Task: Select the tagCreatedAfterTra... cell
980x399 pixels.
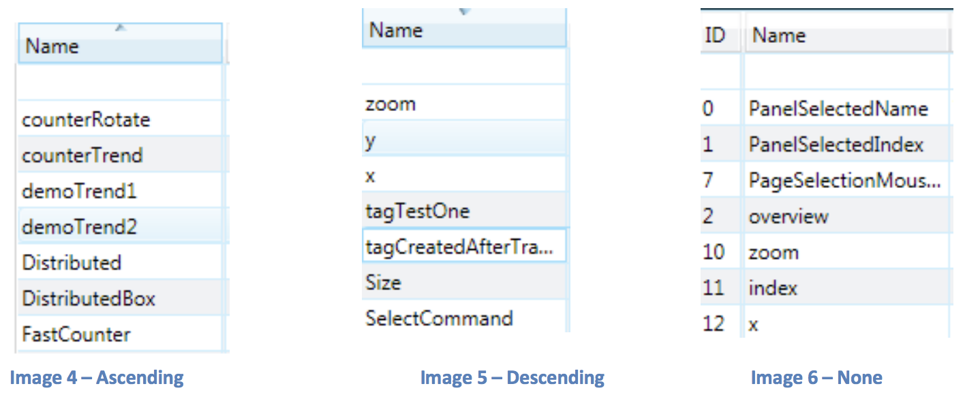Action: pos(459,246)
